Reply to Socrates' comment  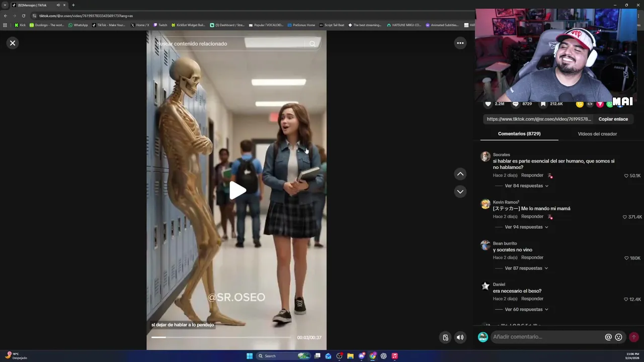[532, 175]
